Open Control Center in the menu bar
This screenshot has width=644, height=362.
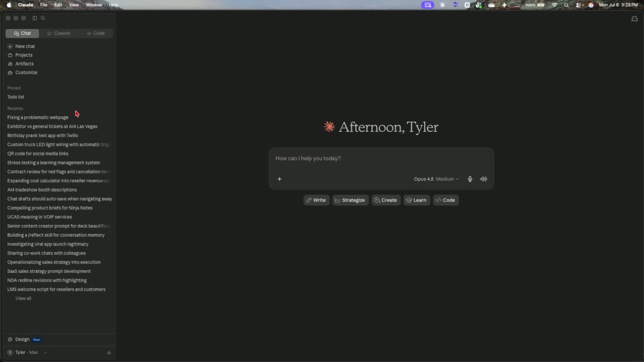(x=579, y=5)
